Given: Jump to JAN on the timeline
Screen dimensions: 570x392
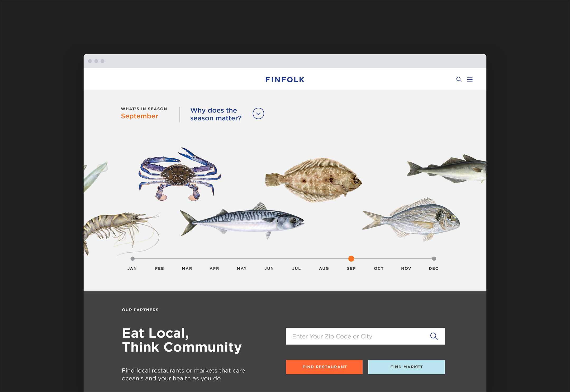Looking at the screenshot, I should [x=132, y=268].
